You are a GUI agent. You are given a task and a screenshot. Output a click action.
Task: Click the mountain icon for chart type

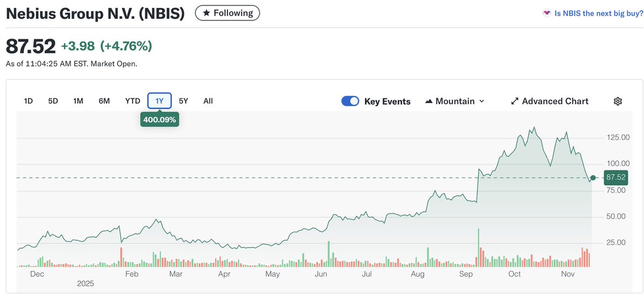[x=429, y=101]
